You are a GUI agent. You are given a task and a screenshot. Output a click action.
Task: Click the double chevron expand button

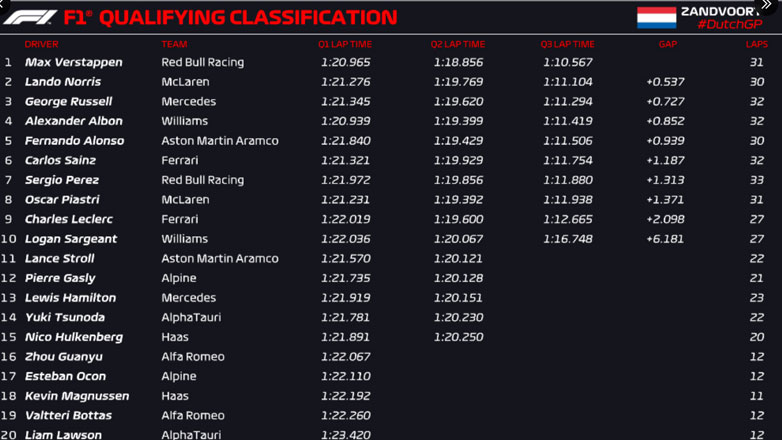[768, 5]
